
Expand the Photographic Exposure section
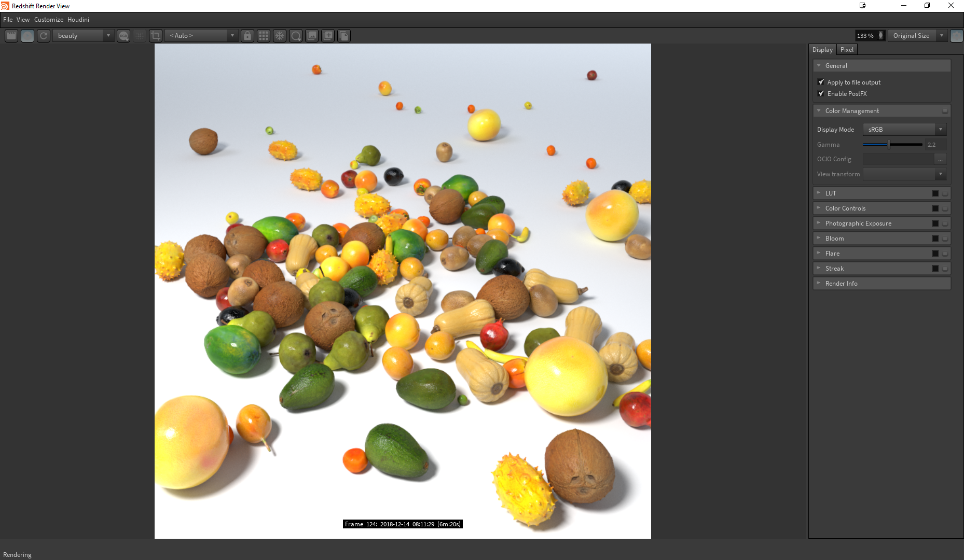[858, 223]
